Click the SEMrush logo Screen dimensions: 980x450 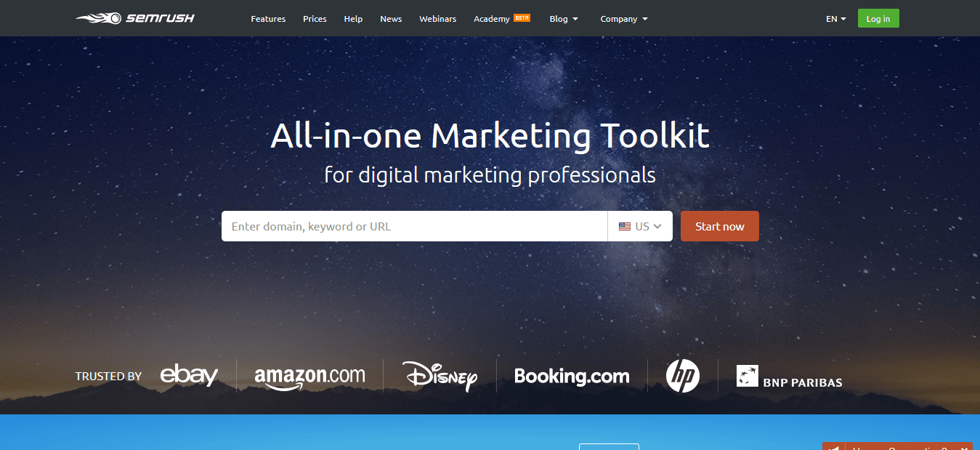[134, 18]
